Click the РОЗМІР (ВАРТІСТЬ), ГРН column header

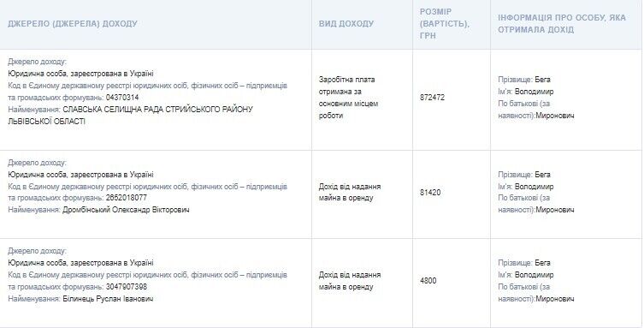445,24
